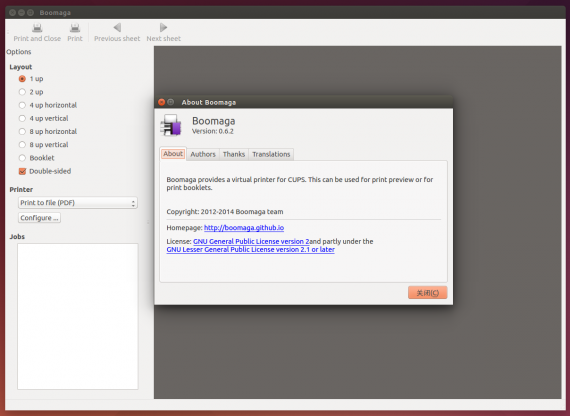Click the 关闭(C) close button

click(428, 293)
